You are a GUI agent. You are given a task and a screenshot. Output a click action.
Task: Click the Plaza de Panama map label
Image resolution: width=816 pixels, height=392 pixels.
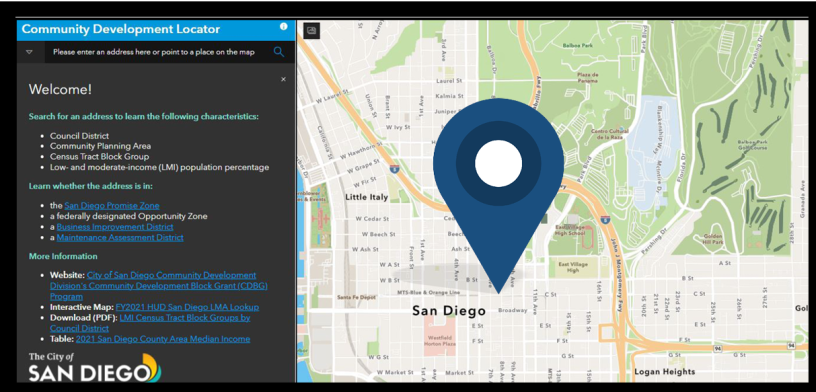coord(588,78)
